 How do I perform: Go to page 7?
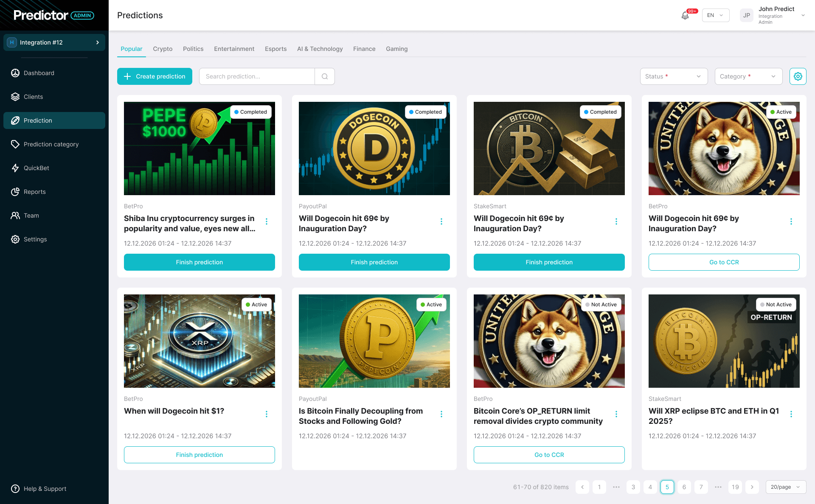click(x=701, y=487)
